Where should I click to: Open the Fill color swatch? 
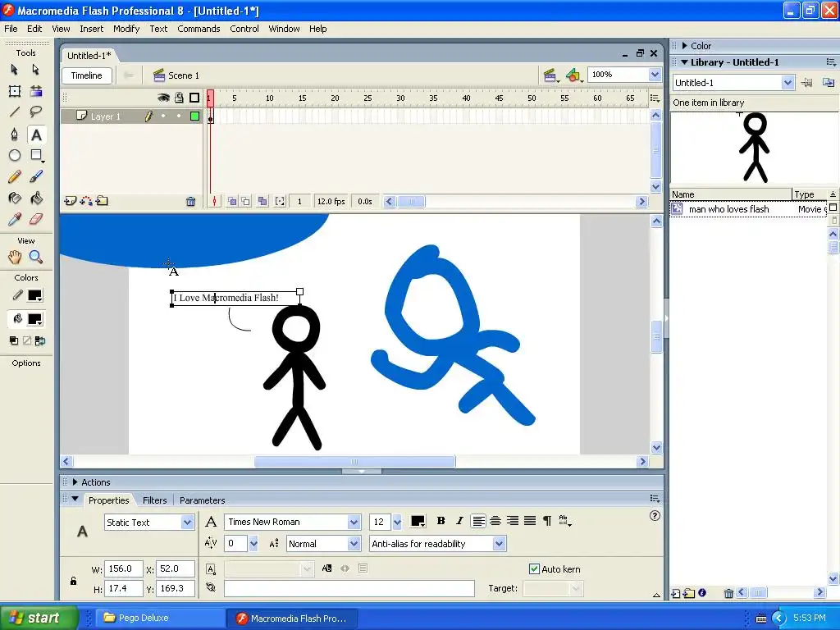[x=34, y=319]
